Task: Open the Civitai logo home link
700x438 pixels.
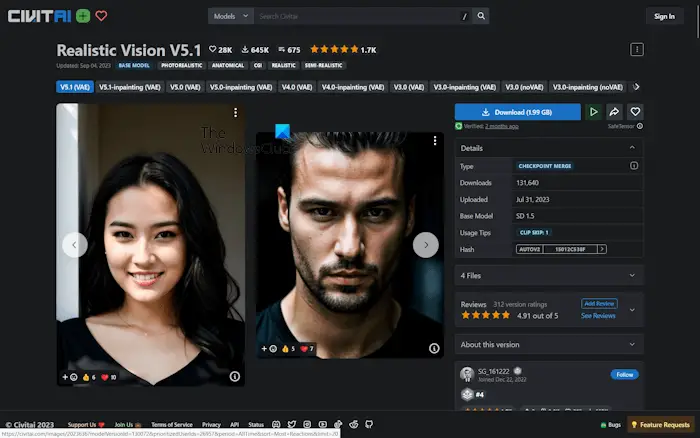Action: click(x=39, y=16)
